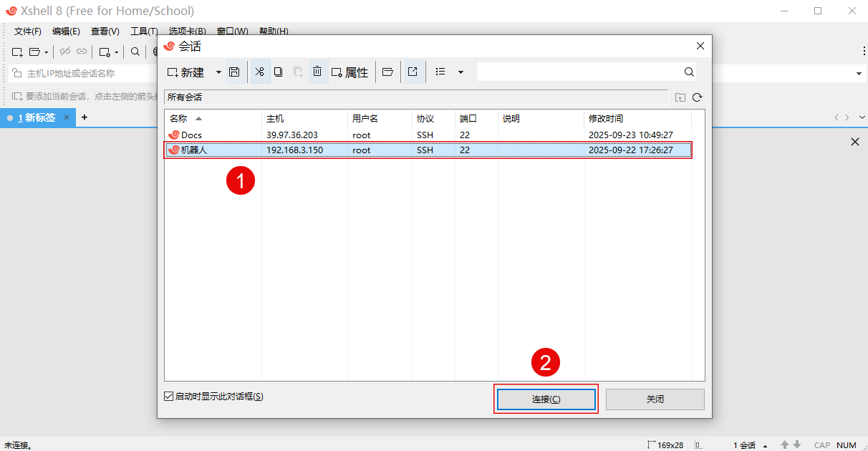The image size is (868, 451).
Task: Open session 属性 (Properties)
Action: (349, 72)
